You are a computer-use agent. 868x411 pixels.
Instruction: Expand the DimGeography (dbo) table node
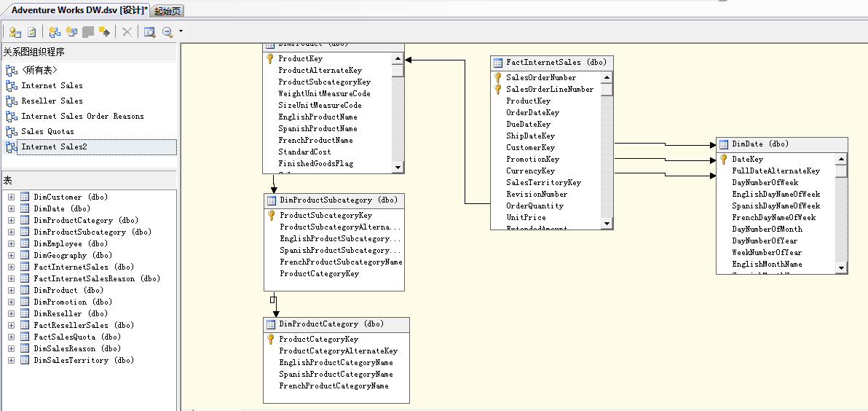click(x=11, y=255)
